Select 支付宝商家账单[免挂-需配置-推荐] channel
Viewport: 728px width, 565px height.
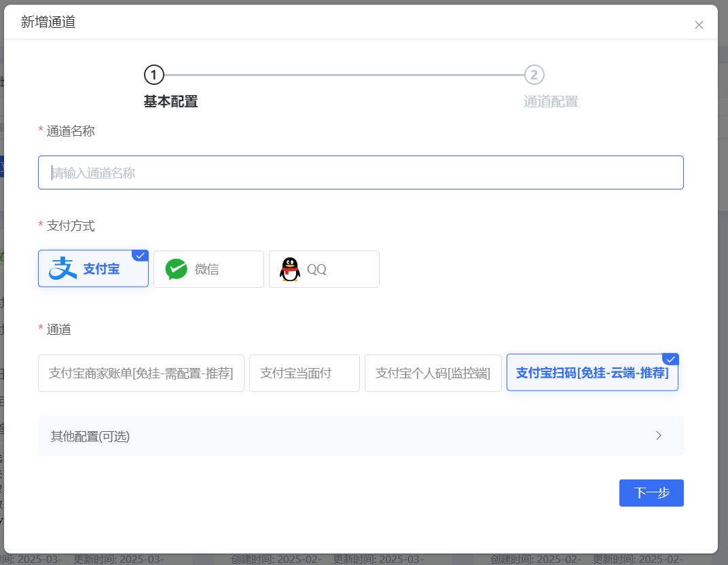pyautogui.click(x=141, y=373)
